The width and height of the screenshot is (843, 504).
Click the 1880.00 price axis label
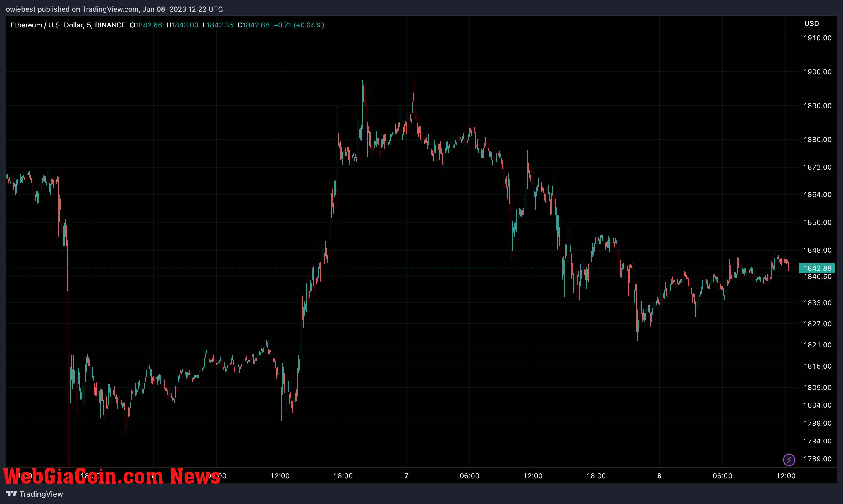pos(818,140)
